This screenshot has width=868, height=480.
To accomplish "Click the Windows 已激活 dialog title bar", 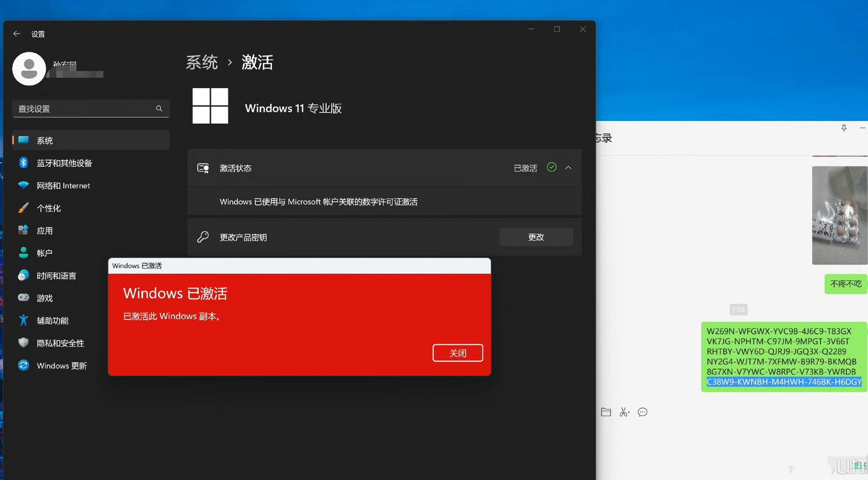I will 299,266.
